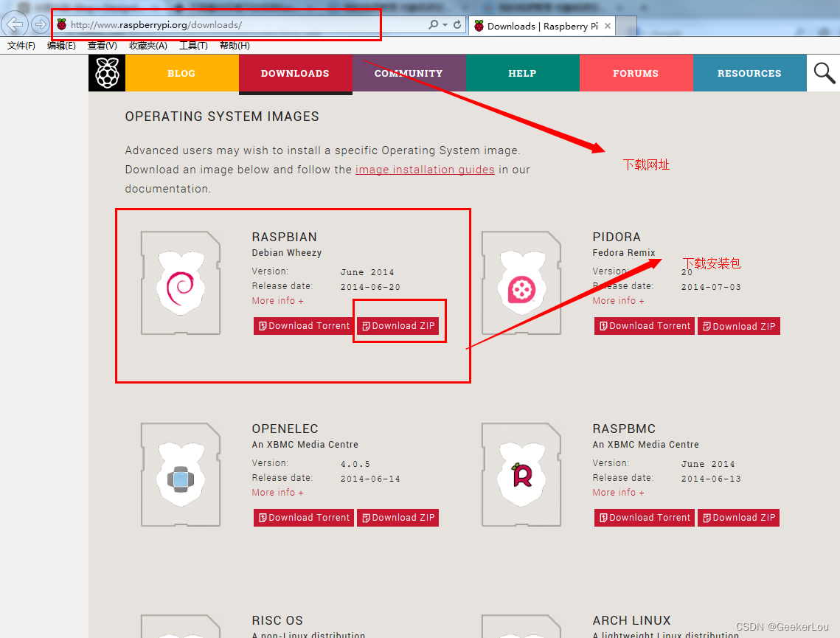Open the image installation guides link
Image resolution: width=840 pixels, height=638 pixels.
click(425, 170)
